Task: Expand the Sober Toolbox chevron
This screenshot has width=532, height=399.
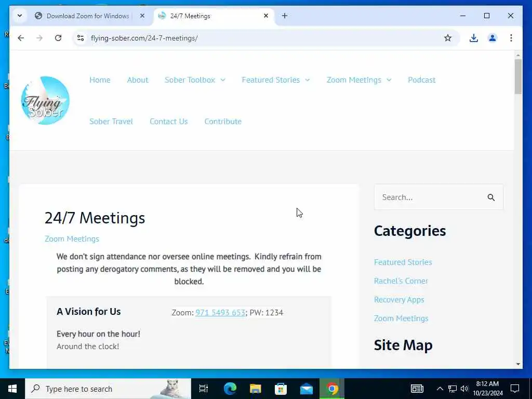Action: [222, 80]
